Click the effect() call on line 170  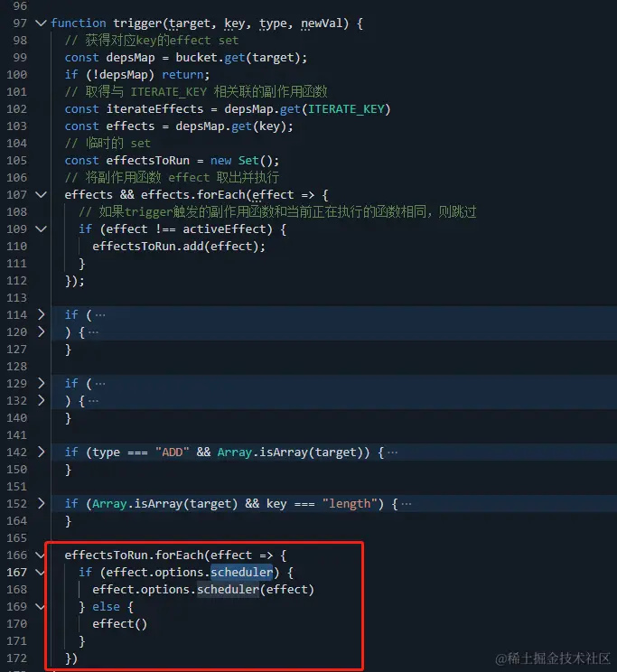click(119, 624)
